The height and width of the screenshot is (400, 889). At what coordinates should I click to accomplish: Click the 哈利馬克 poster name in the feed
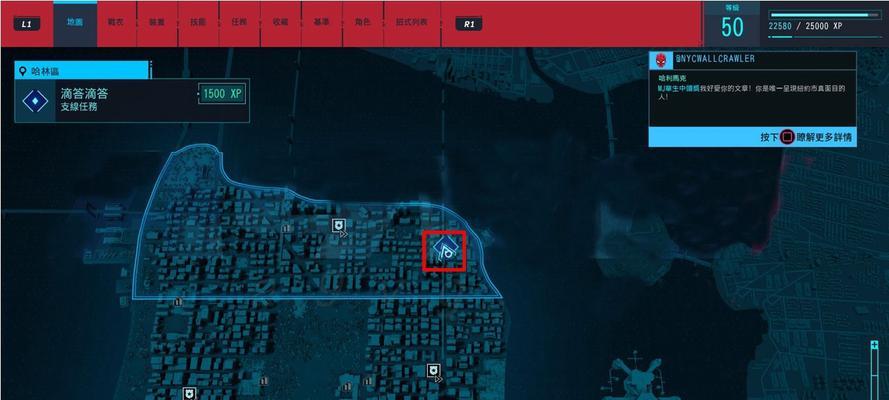671,78
